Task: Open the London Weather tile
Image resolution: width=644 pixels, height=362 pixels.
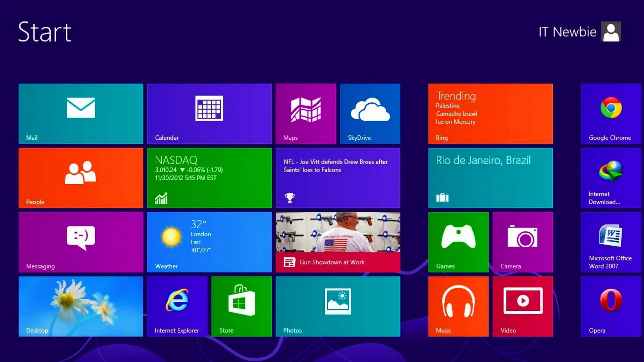Action: (209, 242)
